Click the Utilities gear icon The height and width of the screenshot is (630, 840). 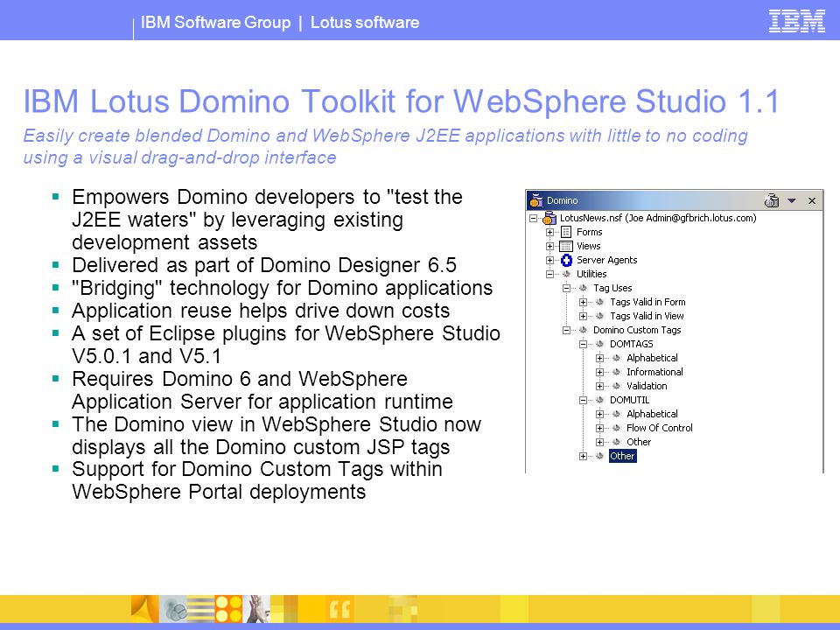(x=566, y=274)
